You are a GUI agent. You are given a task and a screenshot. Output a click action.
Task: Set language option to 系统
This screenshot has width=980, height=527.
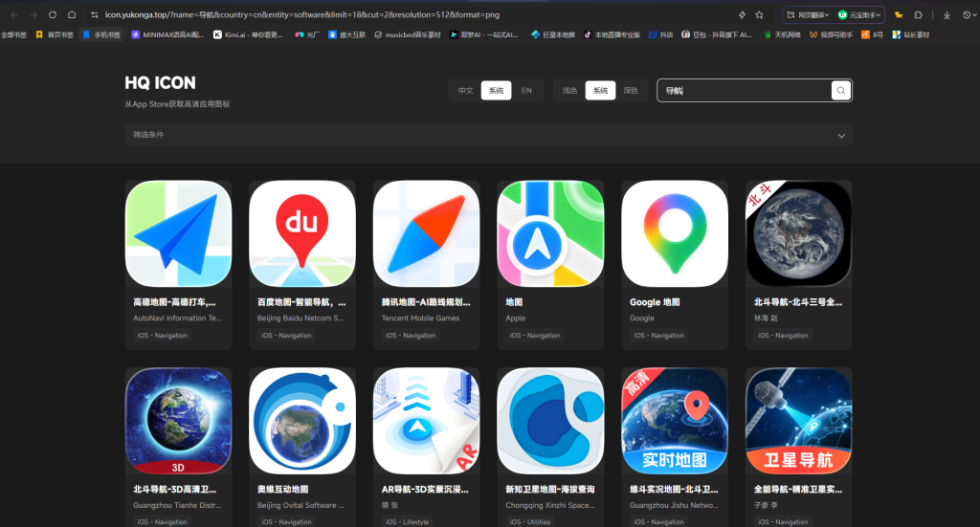497,91
